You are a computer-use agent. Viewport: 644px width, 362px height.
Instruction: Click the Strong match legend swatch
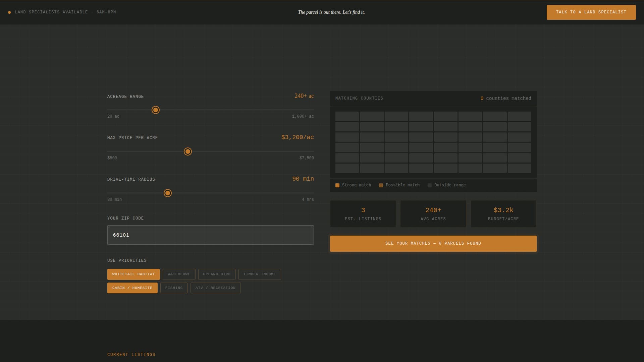pos(337,185)
